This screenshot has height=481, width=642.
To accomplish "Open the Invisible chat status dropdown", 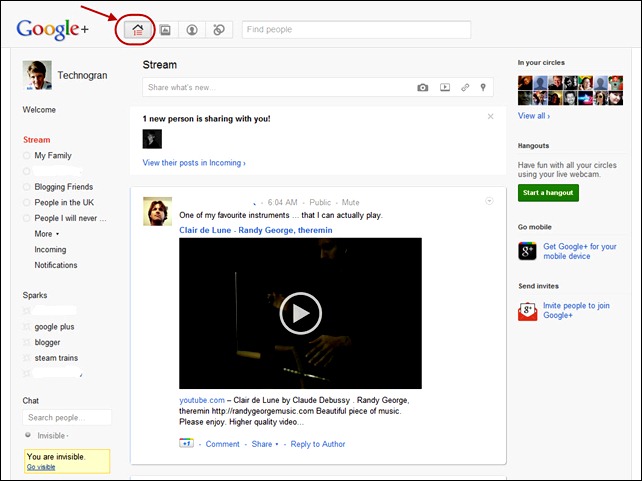I will click(52, 436).
